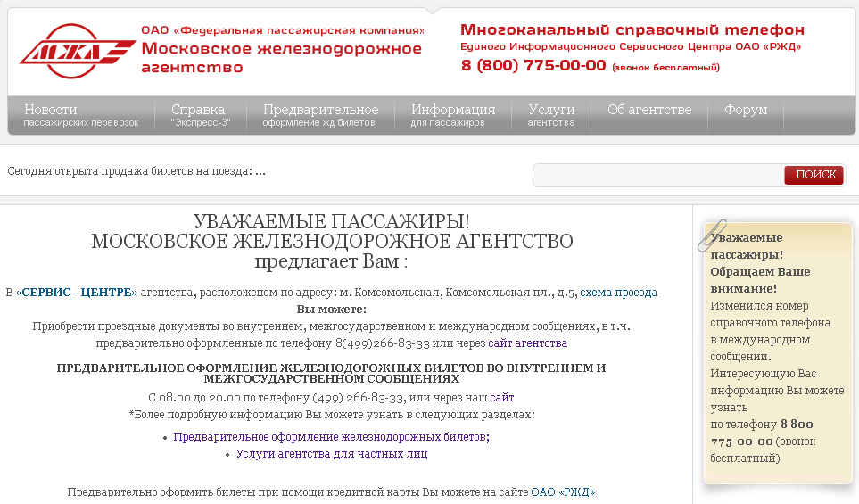Viewport: 859px width, 504px height.
Task: Follow the «СЕРВИС - ЦЕНТРЕ» link
Action: click(77, 293)
